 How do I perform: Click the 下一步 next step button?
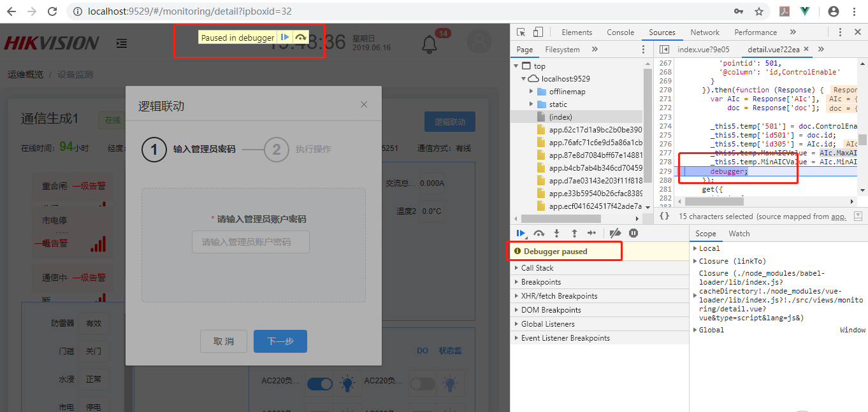coord(280,341)
